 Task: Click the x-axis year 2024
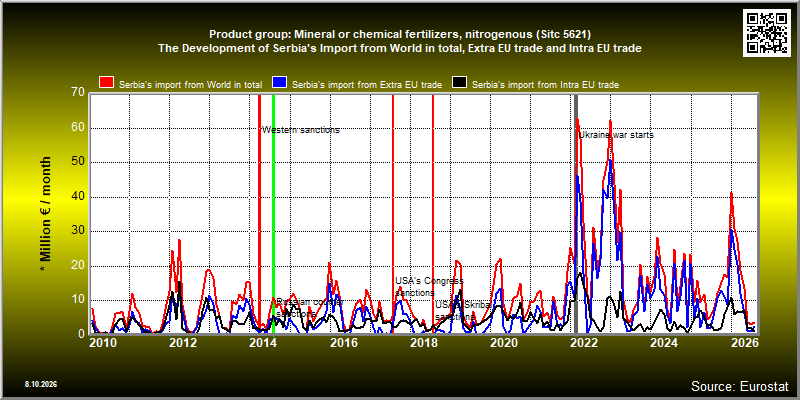[x=665, y=344]
